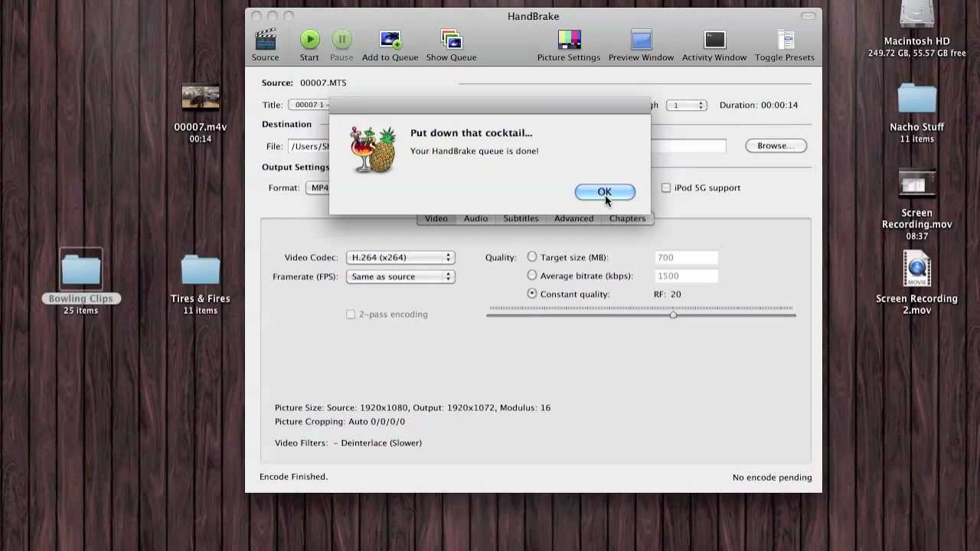Select Target size (MB) radio button

532,257
